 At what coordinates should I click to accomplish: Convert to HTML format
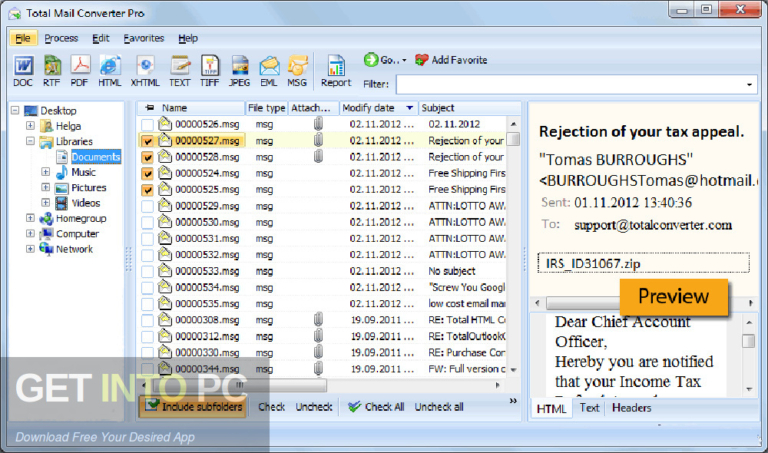(110, 71)
